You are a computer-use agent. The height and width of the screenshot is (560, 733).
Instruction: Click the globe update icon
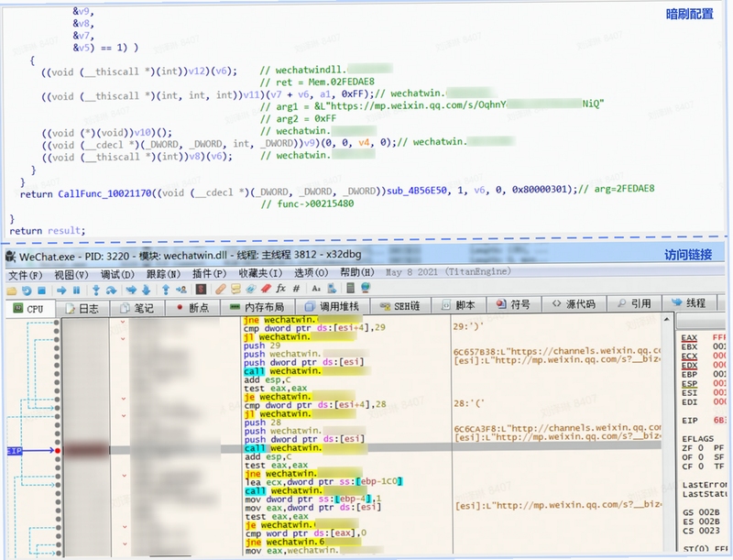[365, 289]
